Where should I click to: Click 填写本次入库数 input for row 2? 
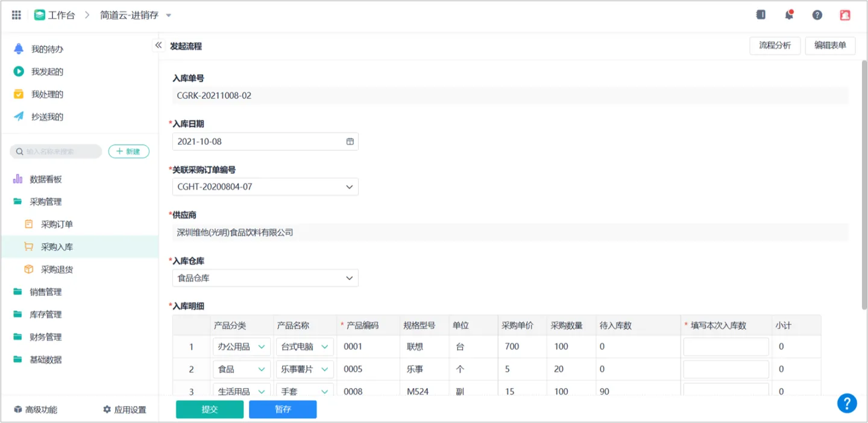pyautogui.click(x=726, y=369)
